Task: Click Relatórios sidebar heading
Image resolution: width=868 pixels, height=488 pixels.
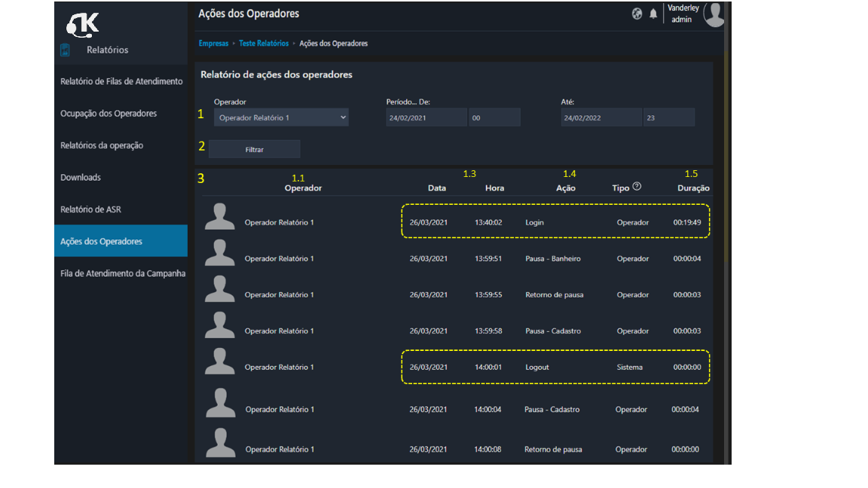Action: (x=108, y=50)
